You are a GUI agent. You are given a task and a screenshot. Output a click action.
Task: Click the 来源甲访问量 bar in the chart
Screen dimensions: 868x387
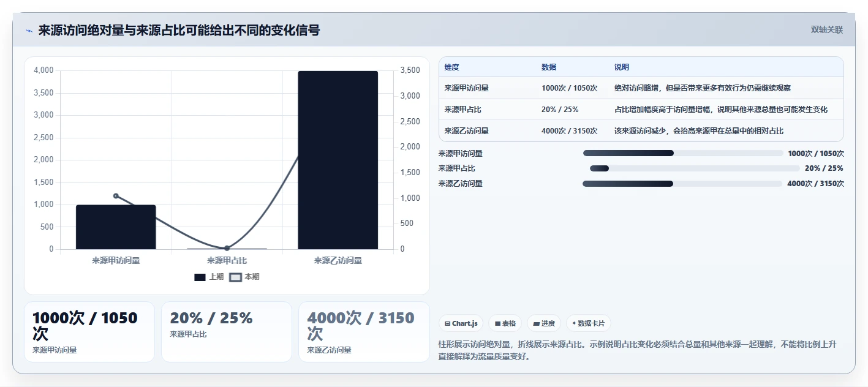pos(116,227)
